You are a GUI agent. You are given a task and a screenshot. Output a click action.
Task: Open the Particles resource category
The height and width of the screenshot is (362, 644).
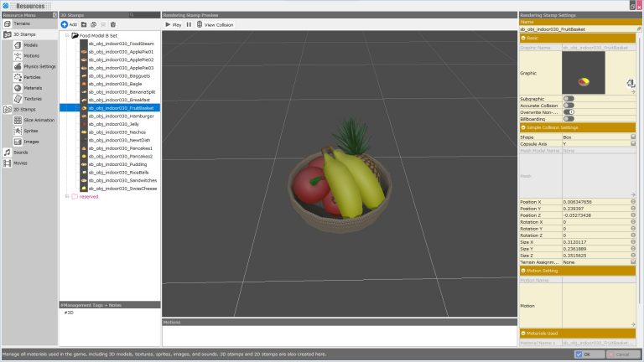[x=30, y=76]
